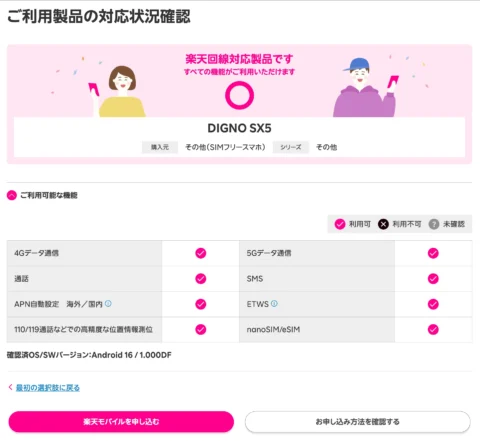Click the large pink circle compatibility symbol
The image size is (480, 441).
tap(239, 95)
